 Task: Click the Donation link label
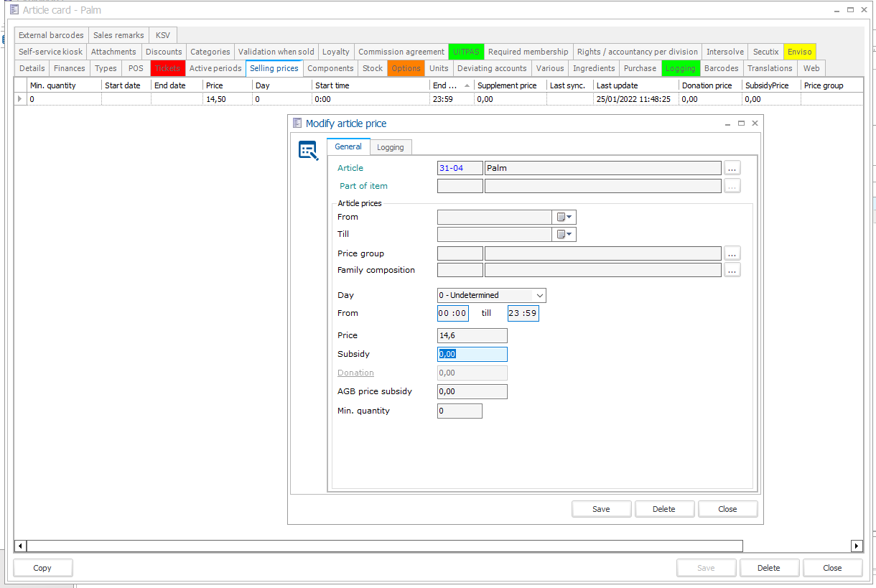click(355, 373)
